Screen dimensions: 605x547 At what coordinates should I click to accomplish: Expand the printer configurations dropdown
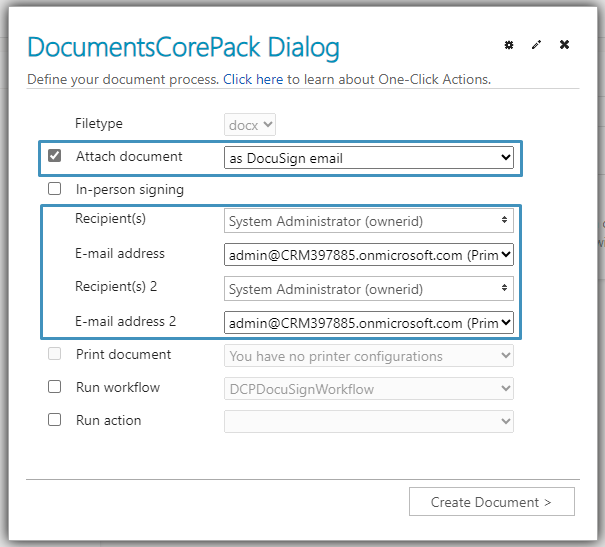[369, 356]
